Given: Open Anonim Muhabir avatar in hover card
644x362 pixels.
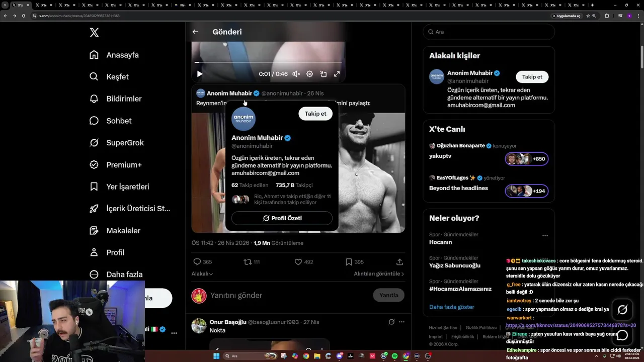Looking at the screenshot, I should (x=244, y=119).
